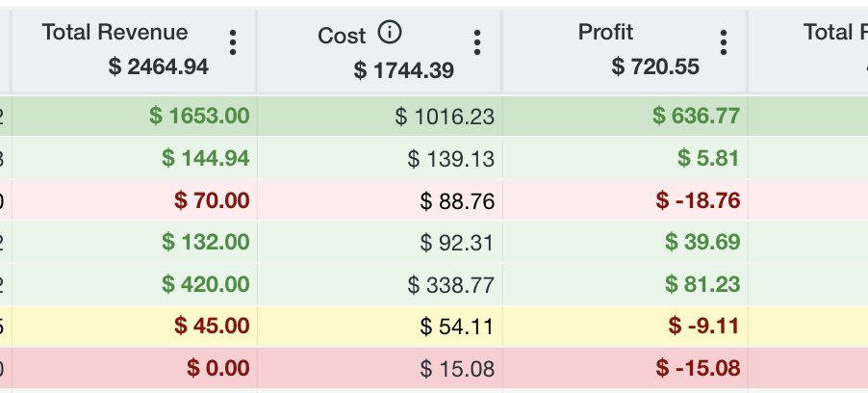Open the Cost column three-dot menu
This screenshot has height=393, width=868.
point(476,42)
